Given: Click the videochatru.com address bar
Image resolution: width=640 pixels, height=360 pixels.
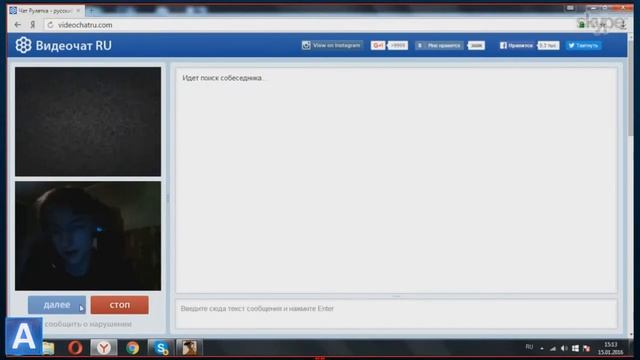Looking at the screenshot, I should tap(310, 25).
